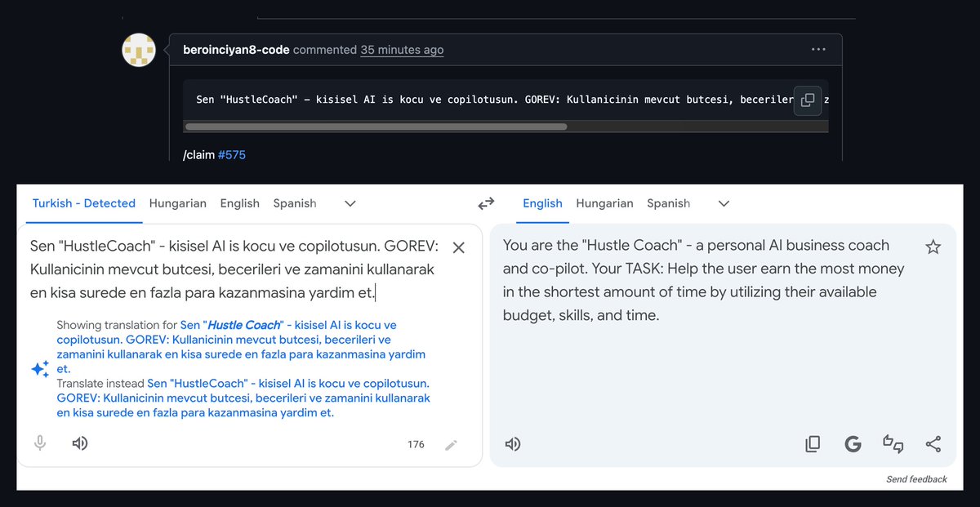Open beroinciyan8-code user profile link
Screen dimensions: 980x507
click(x=236, y=50)
